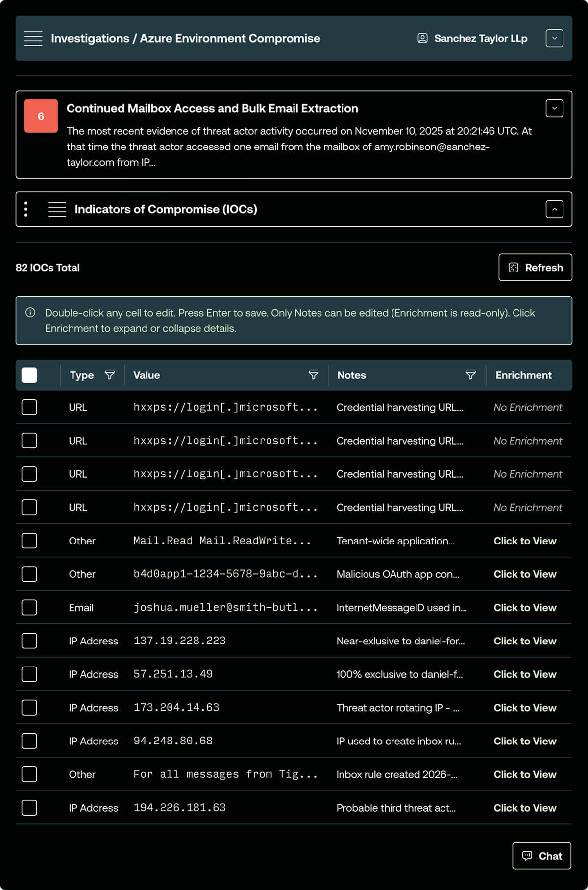Click the InternetMessageID used in notes cell
Screen dimensions: 588x890
click(402, 607)
